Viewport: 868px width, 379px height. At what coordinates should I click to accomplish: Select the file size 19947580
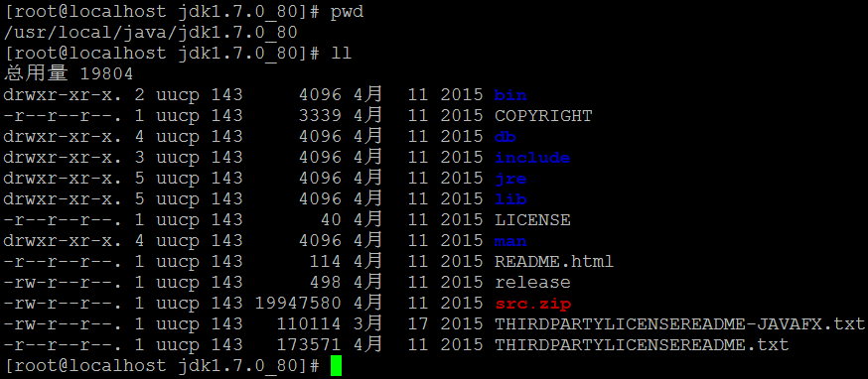pyautogui.click(x=298, y=304)
